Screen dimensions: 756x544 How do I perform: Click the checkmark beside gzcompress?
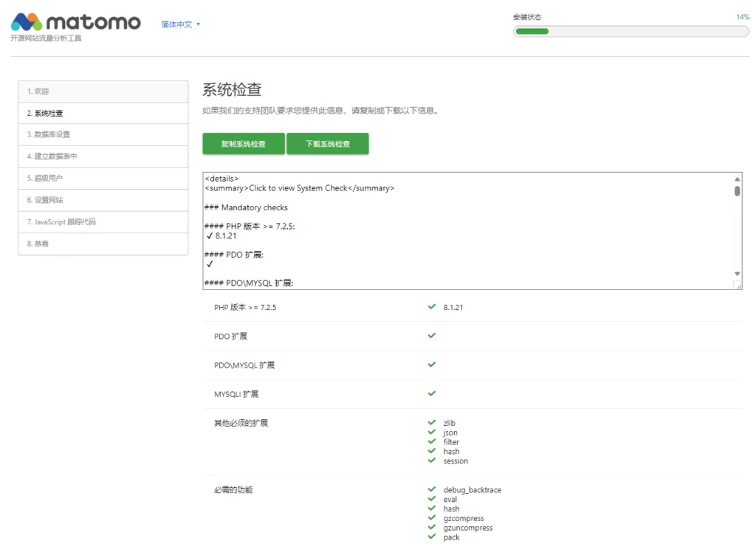[432, 518]
